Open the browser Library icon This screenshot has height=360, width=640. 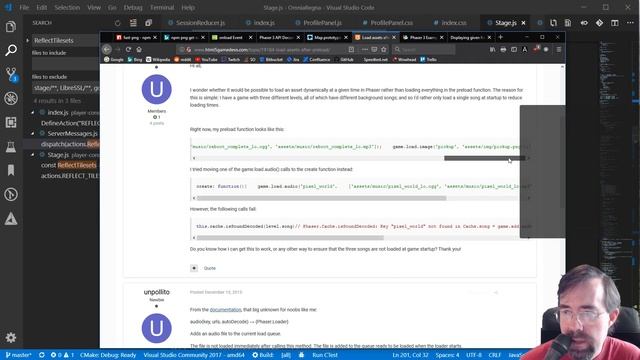click(493, 49)
